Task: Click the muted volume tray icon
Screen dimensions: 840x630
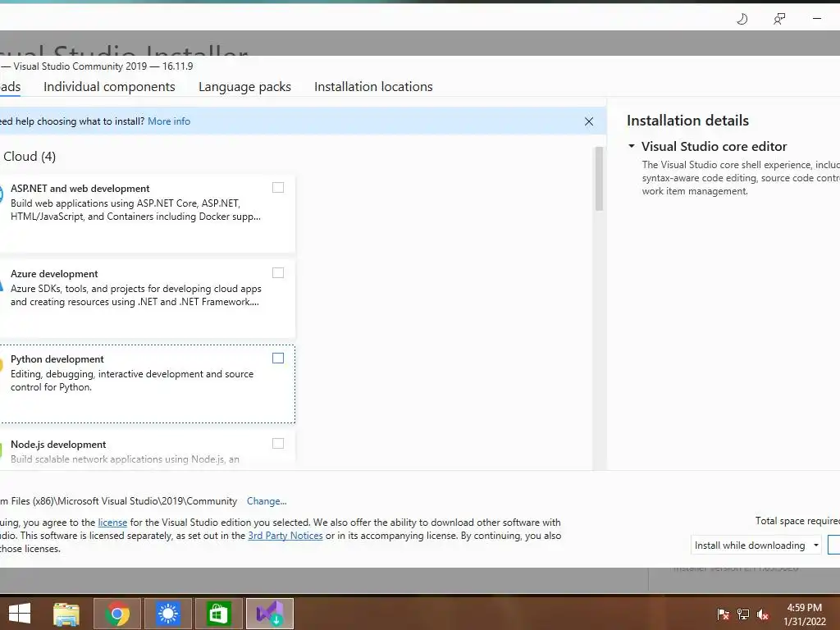Action: point(763,614)
